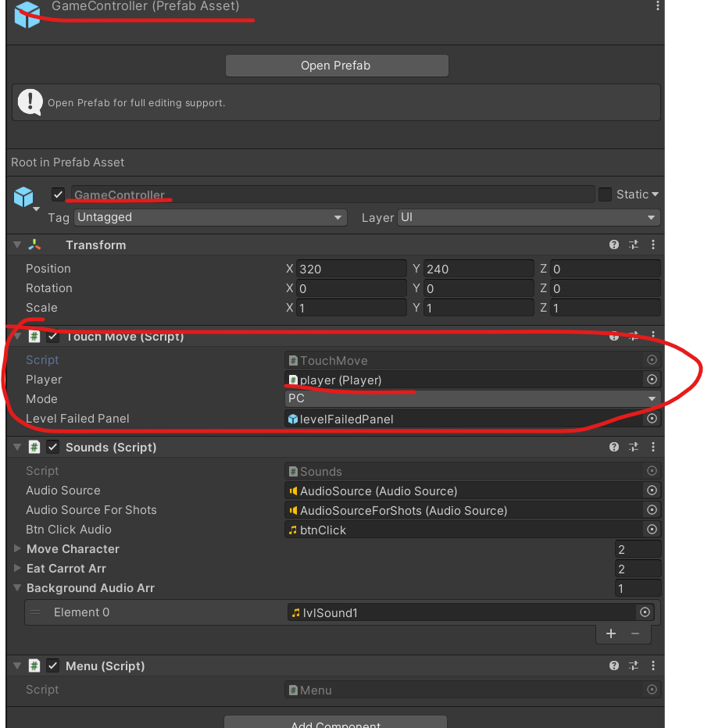Open the Static dropdown arrow
Viewport: 704px width, 728px height.
[655, 194]
